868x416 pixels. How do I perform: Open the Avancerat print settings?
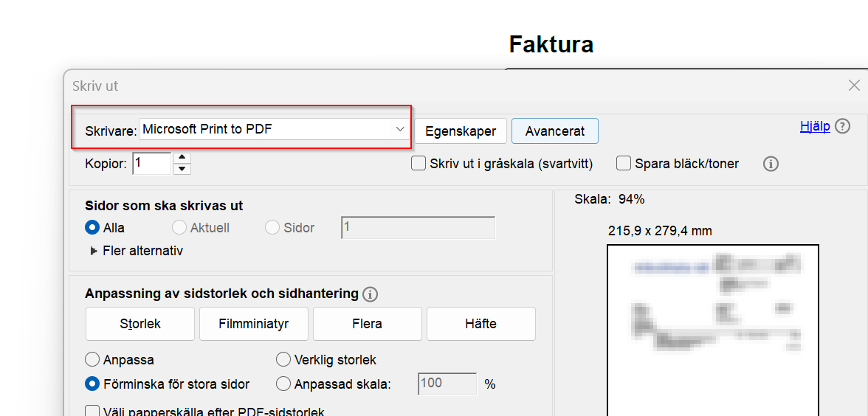pos(555,131)
